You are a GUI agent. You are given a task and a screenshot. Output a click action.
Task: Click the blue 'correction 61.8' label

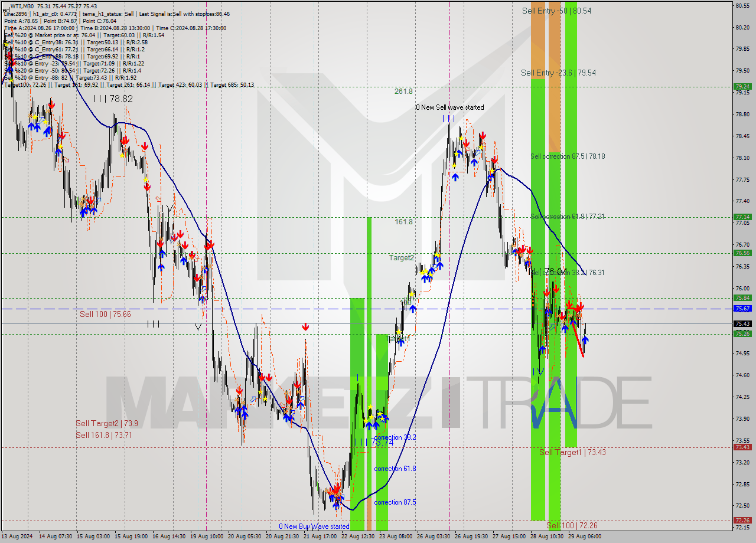tap(395, 469)
